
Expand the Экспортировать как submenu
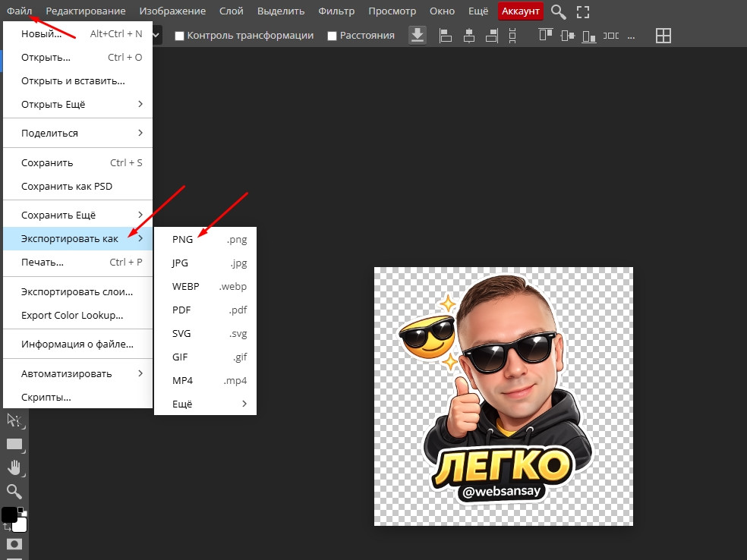click(x=77, y=238)
